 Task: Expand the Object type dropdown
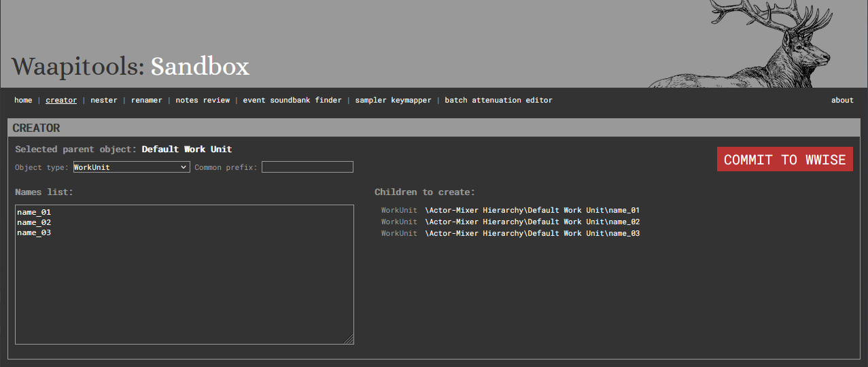point(131,167)
